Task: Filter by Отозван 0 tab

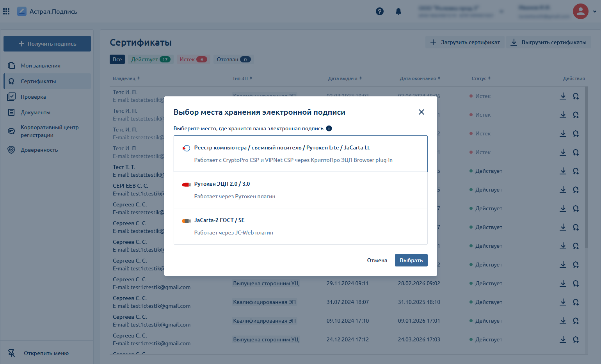Action: pos(233,59)
